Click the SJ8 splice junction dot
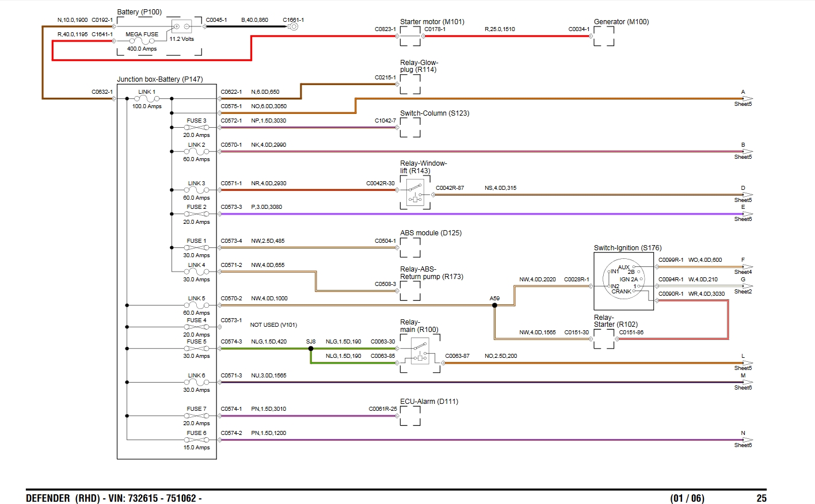This screenshot has width=815, height=504. click(311, 349)
